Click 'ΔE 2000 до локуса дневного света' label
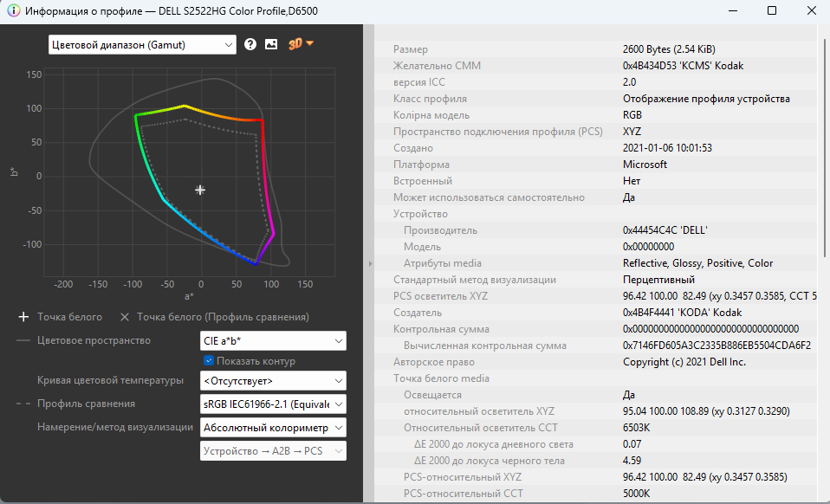This screenshot has height=504, width=830. (x=493, y=444)
